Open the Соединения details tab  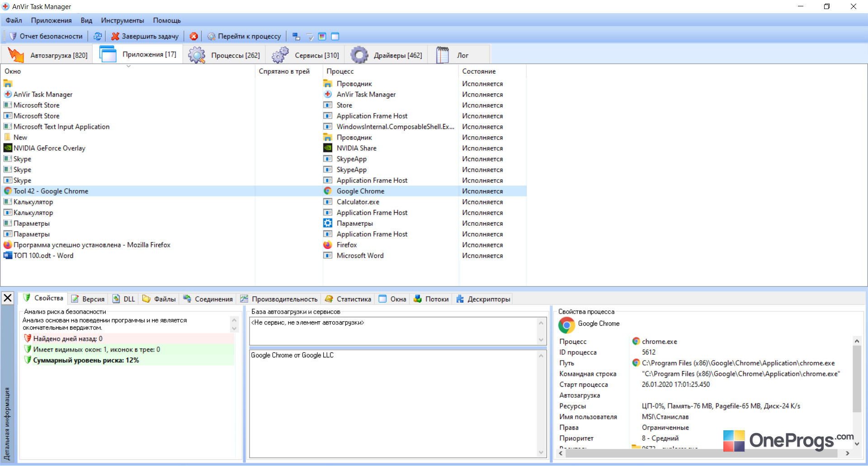pyautogui.click(x=208, y=299)
